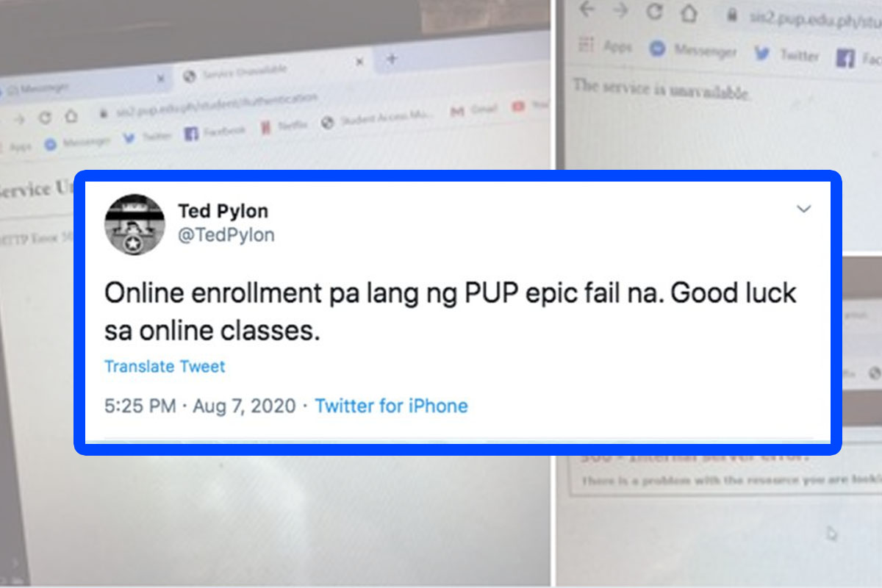Open the Gmail bookmark
The image size is (882, 588).
[x=473, y=110]
